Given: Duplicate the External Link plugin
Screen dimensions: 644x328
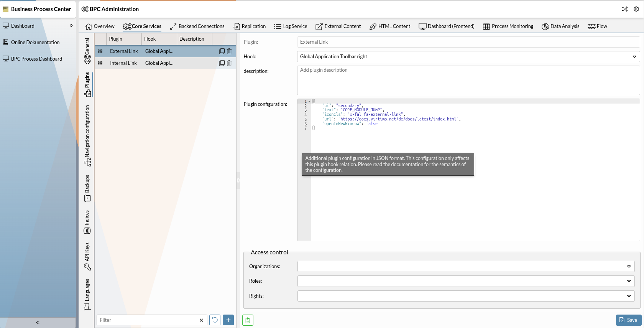Looking at the screenshot, I should click(222, 51).
